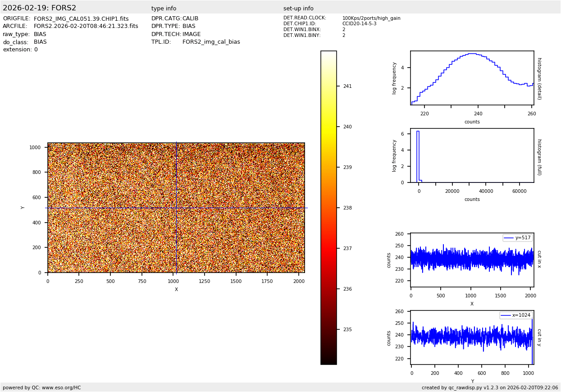The width and height of the screenshot is (561, 392).
Task: Click the DPR.CATG value CALIB
Action: [x=190, y=19]
